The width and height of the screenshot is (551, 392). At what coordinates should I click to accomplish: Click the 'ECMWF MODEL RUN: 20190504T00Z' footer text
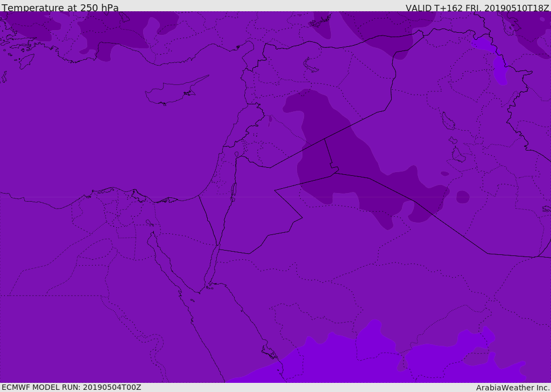point(72,387)
